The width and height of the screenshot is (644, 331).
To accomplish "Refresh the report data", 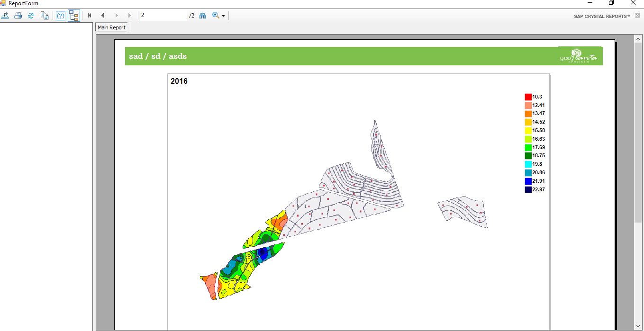I will (x=31, y=16).
